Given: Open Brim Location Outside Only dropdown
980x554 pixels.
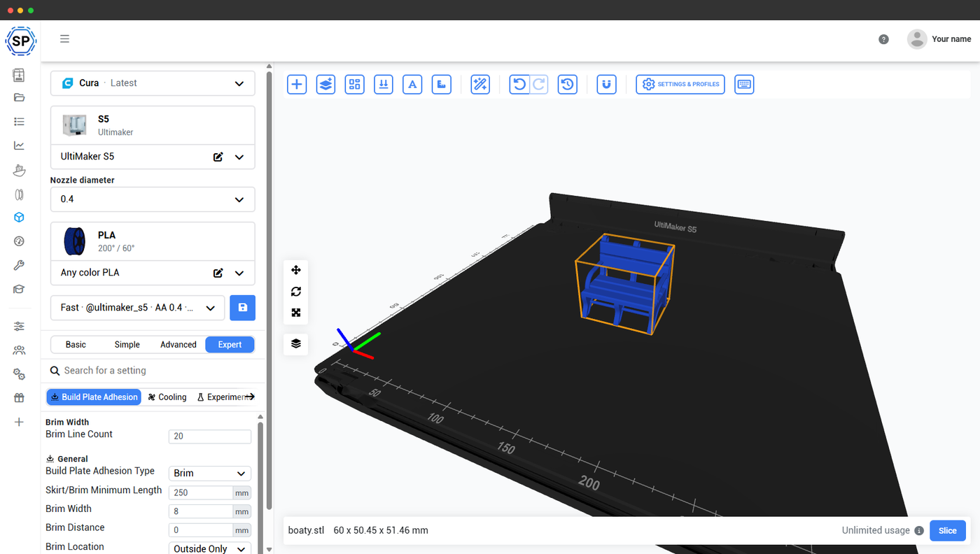Looking at the screenshot, I should click(x=210, y=549).
